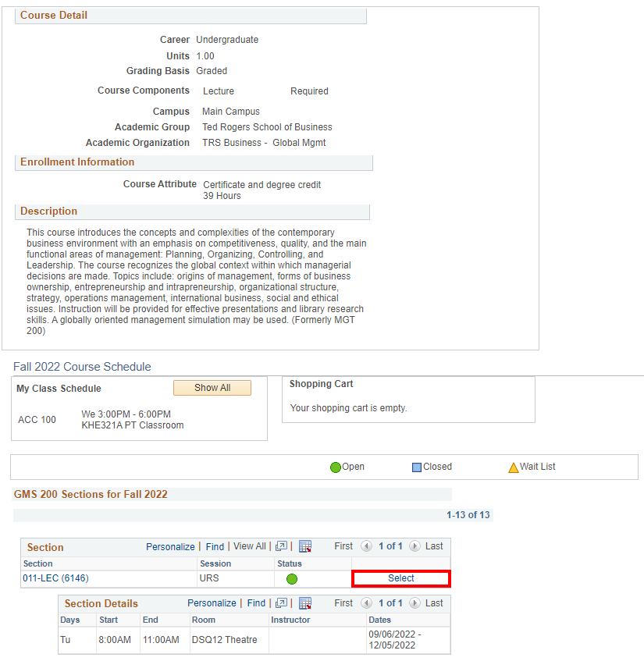Click the Section table download spreadsheet icon

[x=305, y=546]
